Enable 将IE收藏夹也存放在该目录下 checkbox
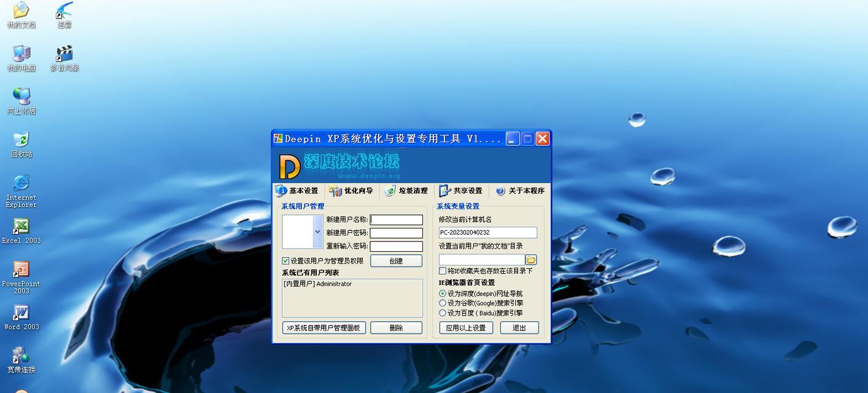The width and height of the screenshot is (868, 393). pos(443,271)
